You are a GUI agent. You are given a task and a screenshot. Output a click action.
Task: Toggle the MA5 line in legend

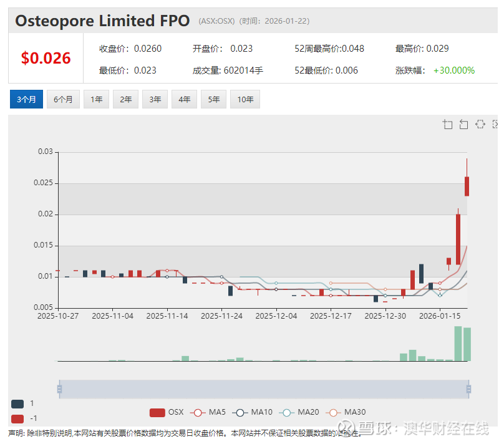(x=208, y=412)
